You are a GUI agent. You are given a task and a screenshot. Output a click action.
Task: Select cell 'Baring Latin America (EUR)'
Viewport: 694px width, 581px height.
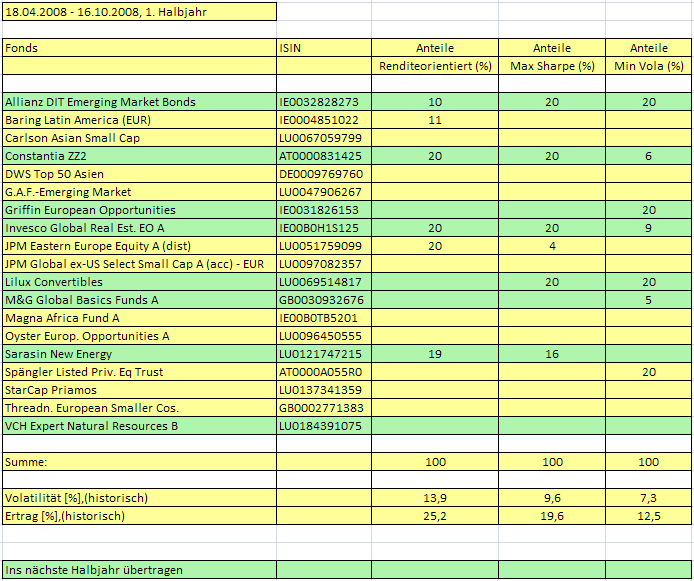[139, 120]
